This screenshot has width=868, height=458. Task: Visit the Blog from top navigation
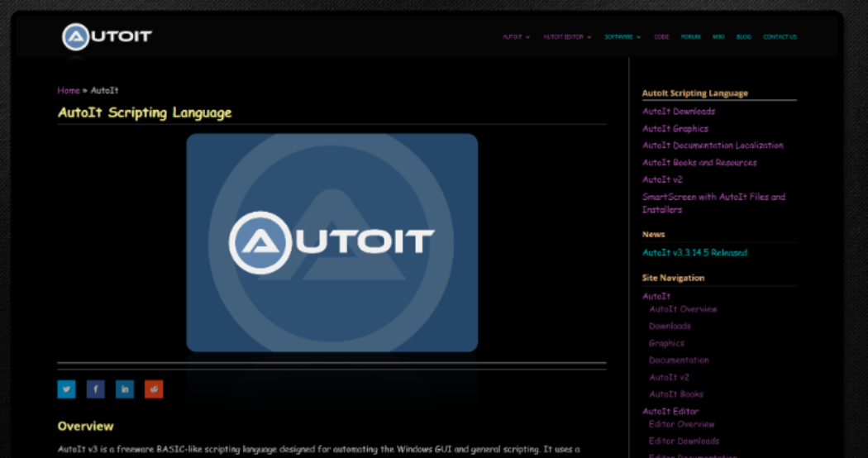point(744,37)
